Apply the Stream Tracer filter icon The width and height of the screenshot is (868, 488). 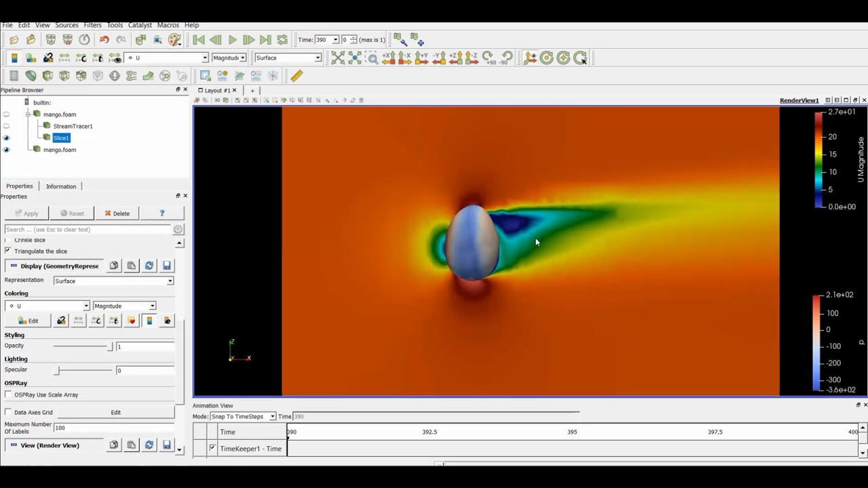click(x=131, y=76)
